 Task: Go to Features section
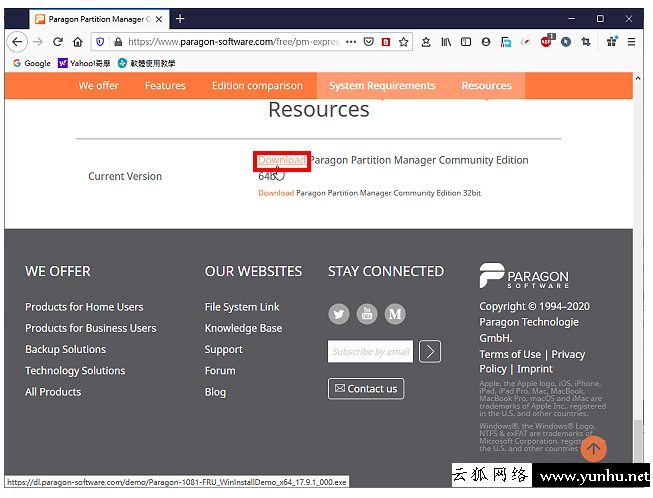[165, 85]
